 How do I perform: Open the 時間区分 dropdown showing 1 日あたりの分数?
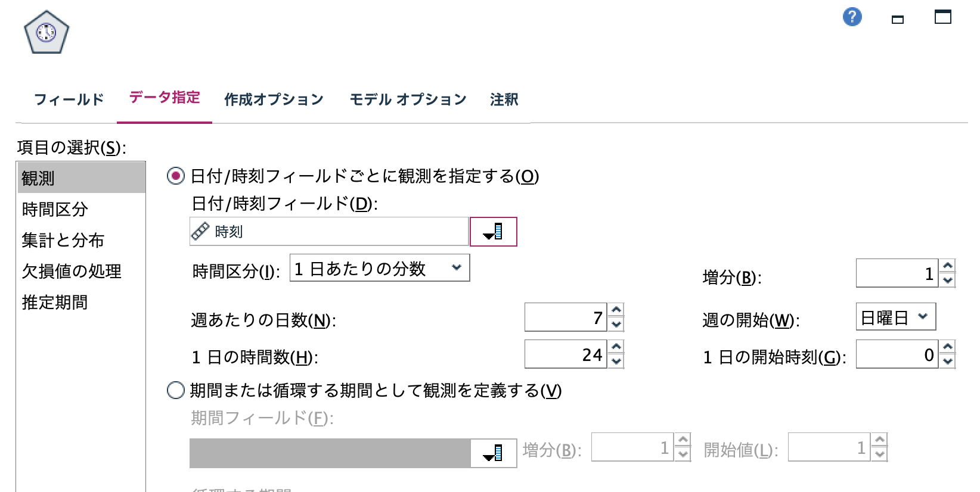(x=379, y=268)
